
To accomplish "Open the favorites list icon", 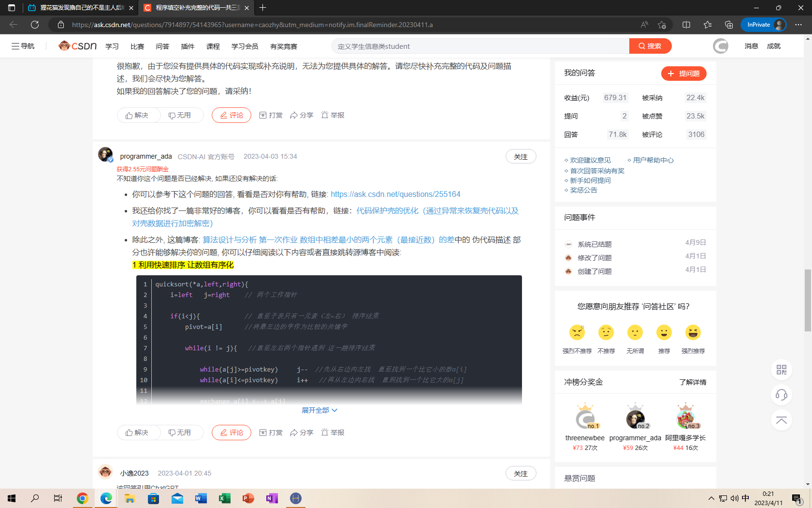I will click(x=708, y=25).
